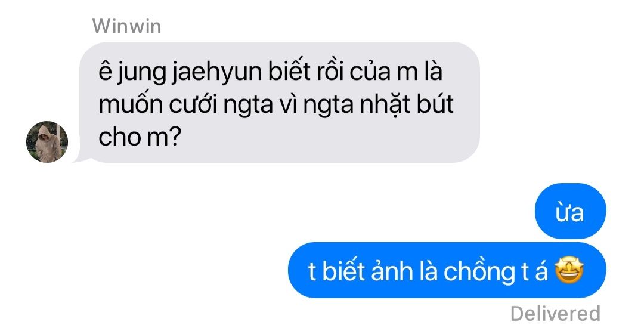The height and width of the screenshot is (334, 644).
Task: Open Winwin's hooded avatar picture
Action: click(47, 142)
